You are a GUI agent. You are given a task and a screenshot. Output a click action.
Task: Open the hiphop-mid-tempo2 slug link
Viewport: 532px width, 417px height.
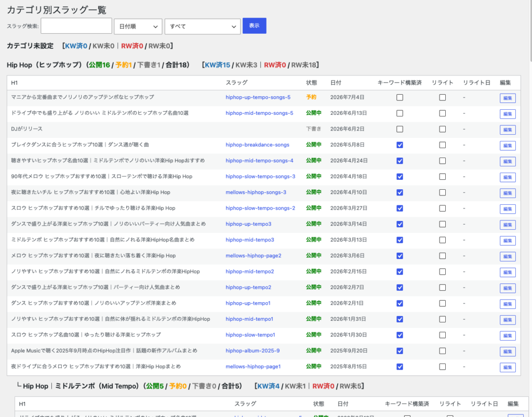point(250,271)
